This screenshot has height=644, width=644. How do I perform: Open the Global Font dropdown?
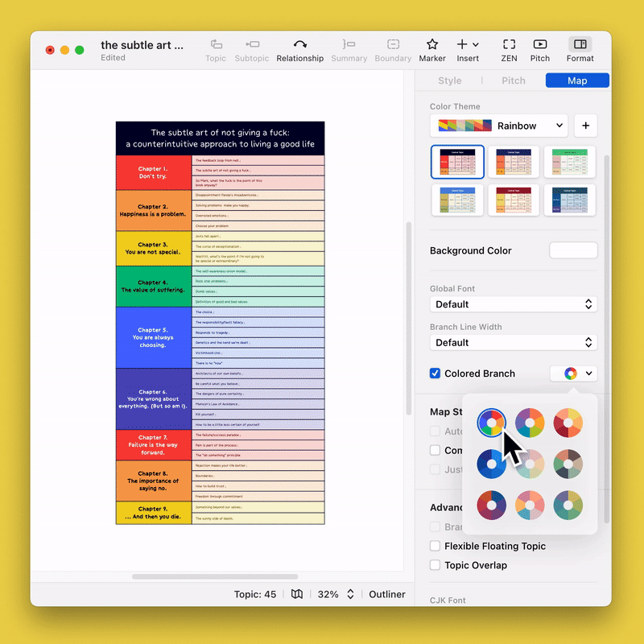click(x=514, y=304)
